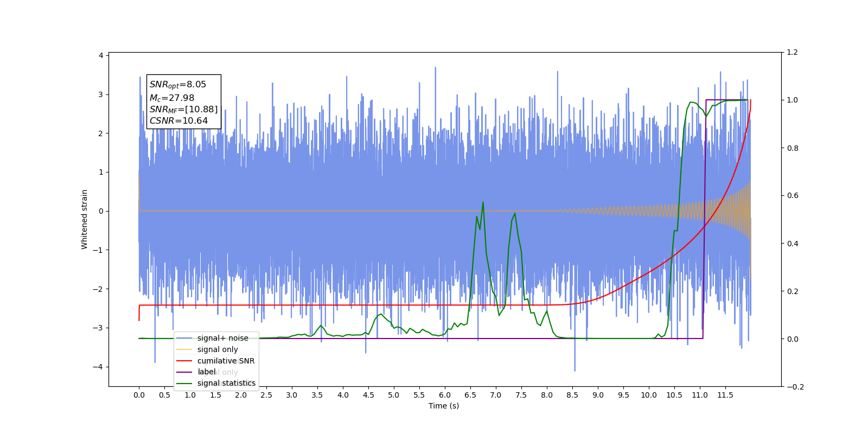Click the x-axis tick label 2.5
Image resolution: width=868 pixels, height=434 pixels.
coord(266,395)
